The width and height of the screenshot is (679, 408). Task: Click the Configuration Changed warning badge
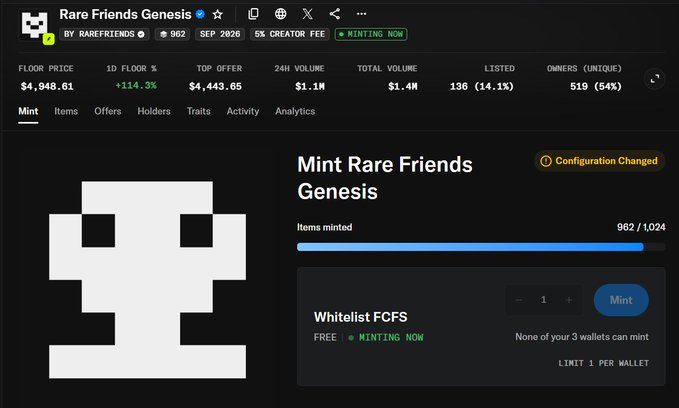(599, 161)
